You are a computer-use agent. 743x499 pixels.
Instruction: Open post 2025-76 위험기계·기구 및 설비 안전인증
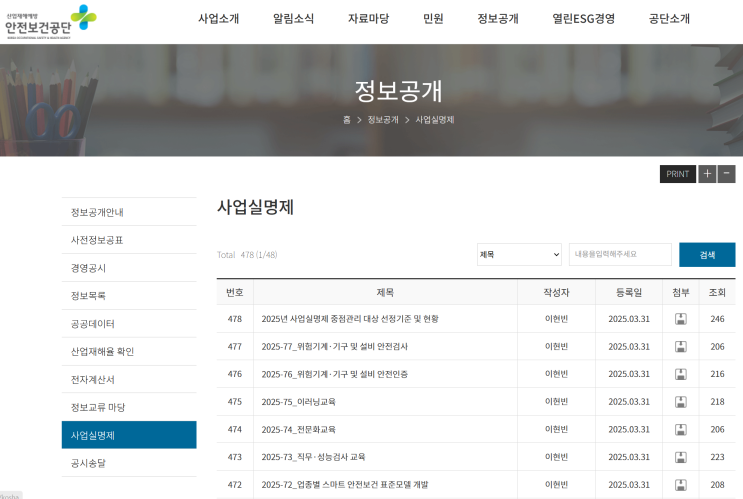tap(335, 374)
